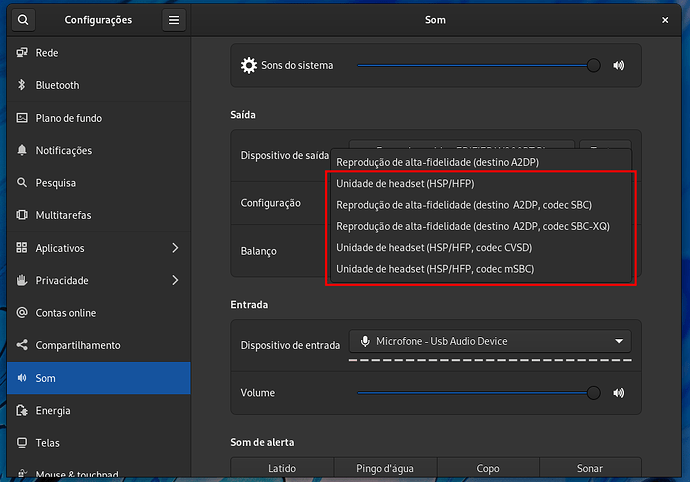Screen dimensions: 690x482
Task: Open Plano de fundo settings
Action: [99, 118]
